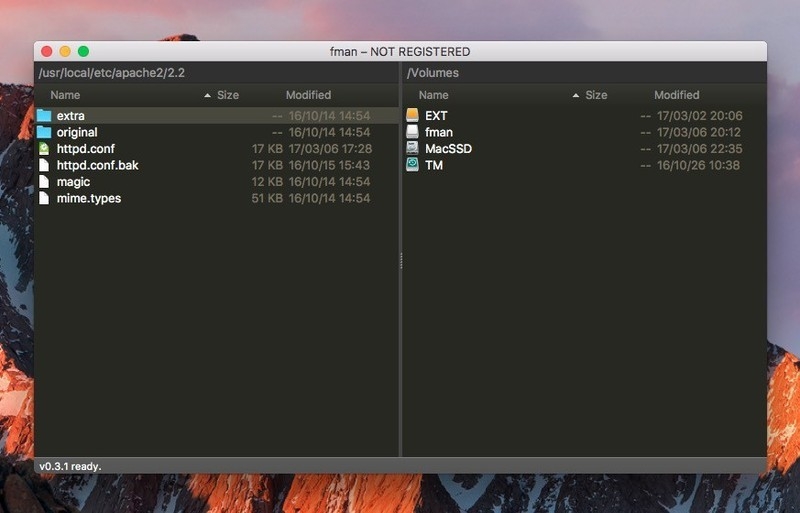Click left pane Size column header

coord(228,95)
